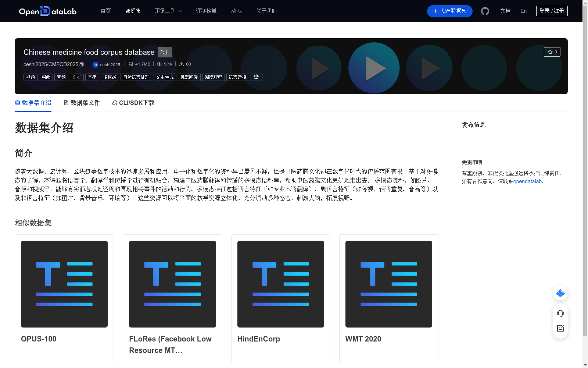Switch to 数据集文件 tab
Viewport: 588px width, 368px height.
[x=82, y=103]
